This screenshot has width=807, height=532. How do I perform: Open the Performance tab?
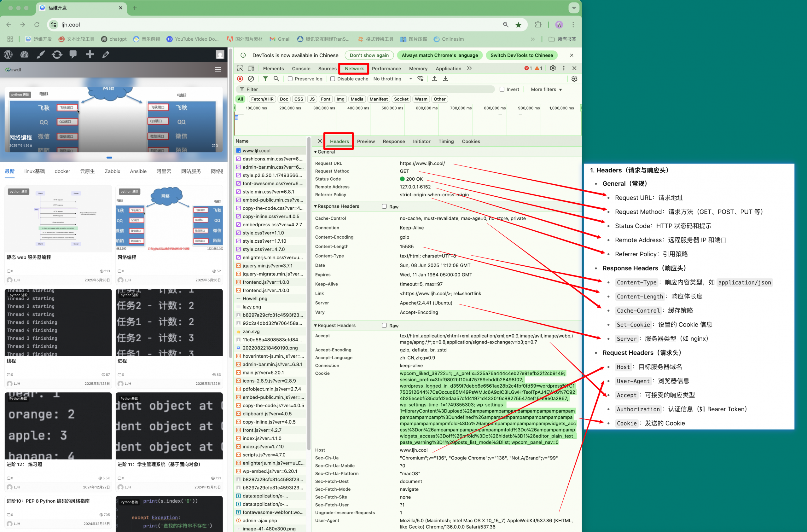tap(386, 68)
